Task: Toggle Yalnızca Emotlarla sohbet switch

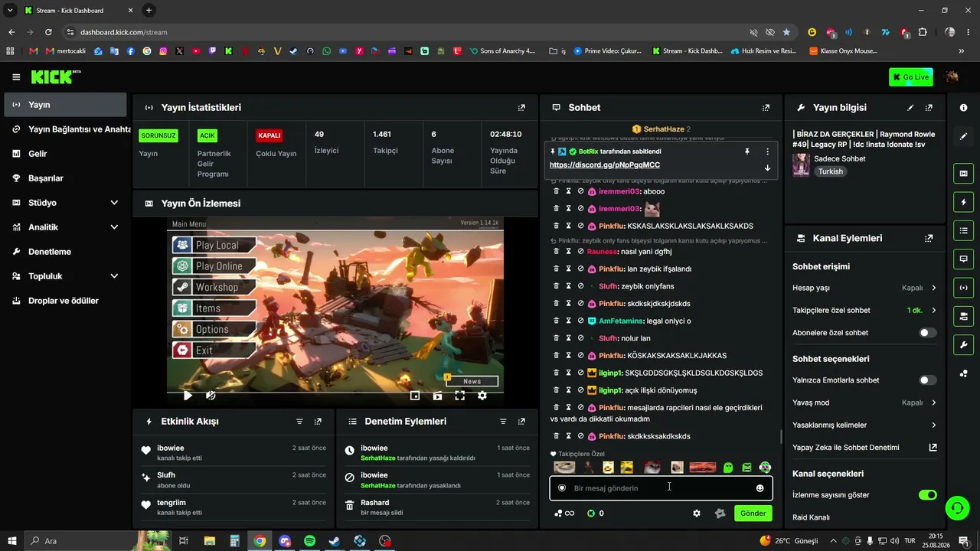Action: point(927,380)
